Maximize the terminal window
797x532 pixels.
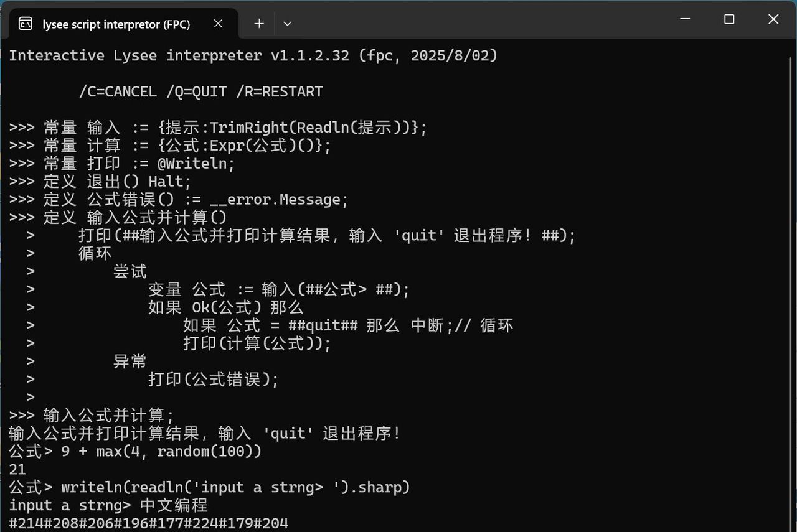coord(729,19)
